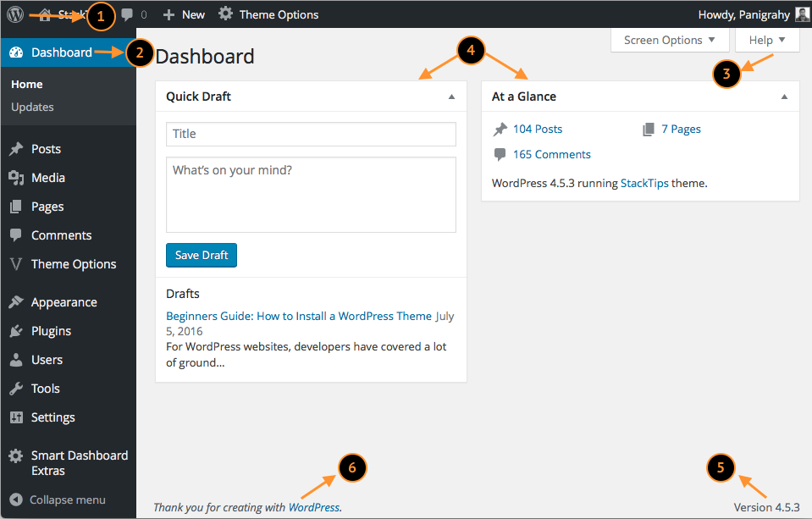Click the WordPress logo icon
This screenshot has width=812, height=519.
coord(15,14)
